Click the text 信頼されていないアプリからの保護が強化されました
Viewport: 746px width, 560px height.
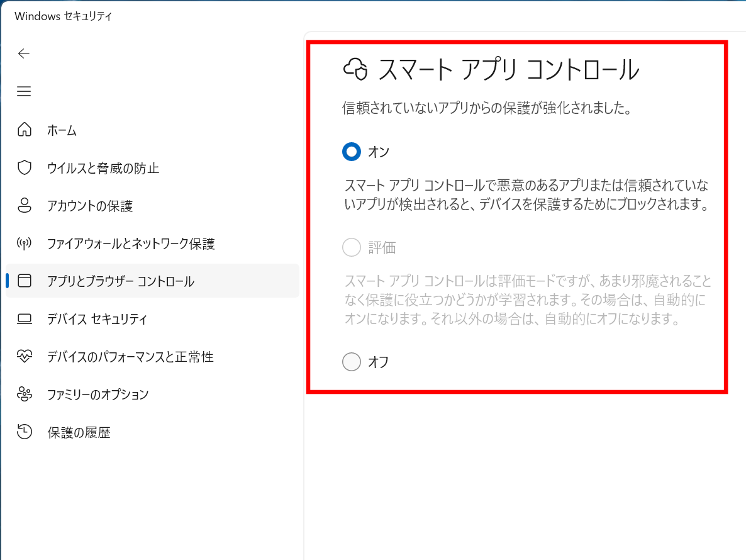[x=487, y=108]
